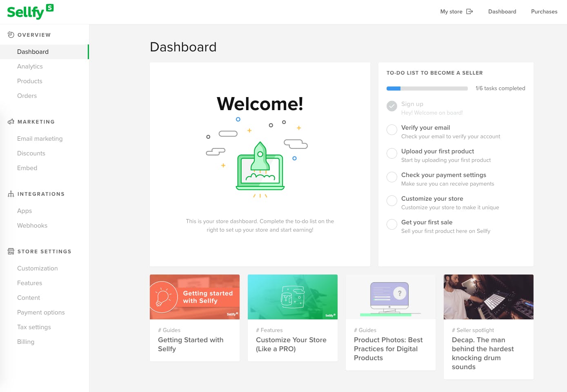Open Content settings

(x=29, y=298)
